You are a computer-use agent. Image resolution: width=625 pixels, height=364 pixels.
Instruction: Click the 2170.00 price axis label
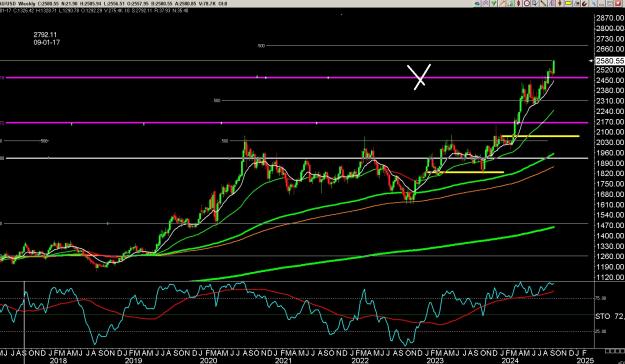click(610, 122)
